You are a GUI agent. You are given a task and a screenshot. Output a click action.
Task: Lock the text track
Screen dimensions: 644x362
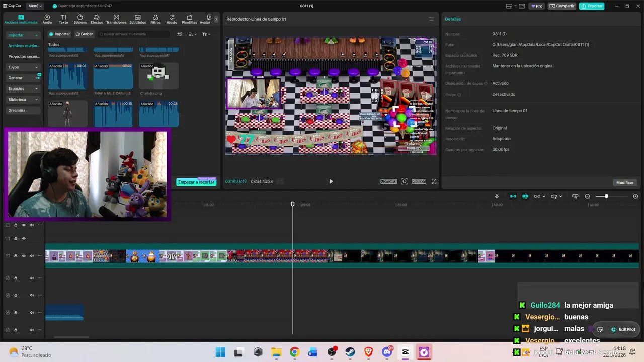(x=16, y=238)
